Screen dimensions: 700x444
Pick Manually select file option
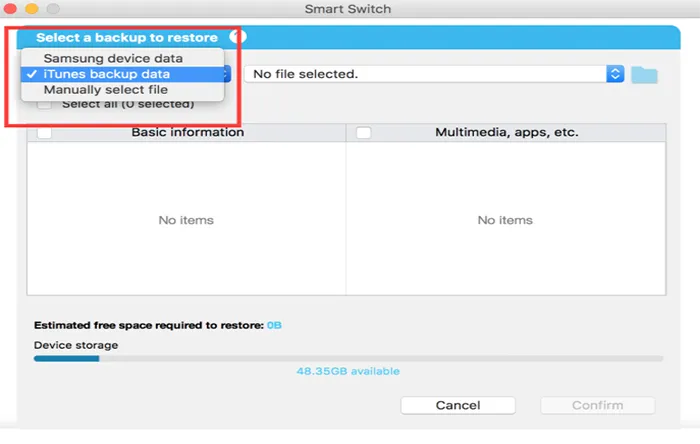click(120, 89)
